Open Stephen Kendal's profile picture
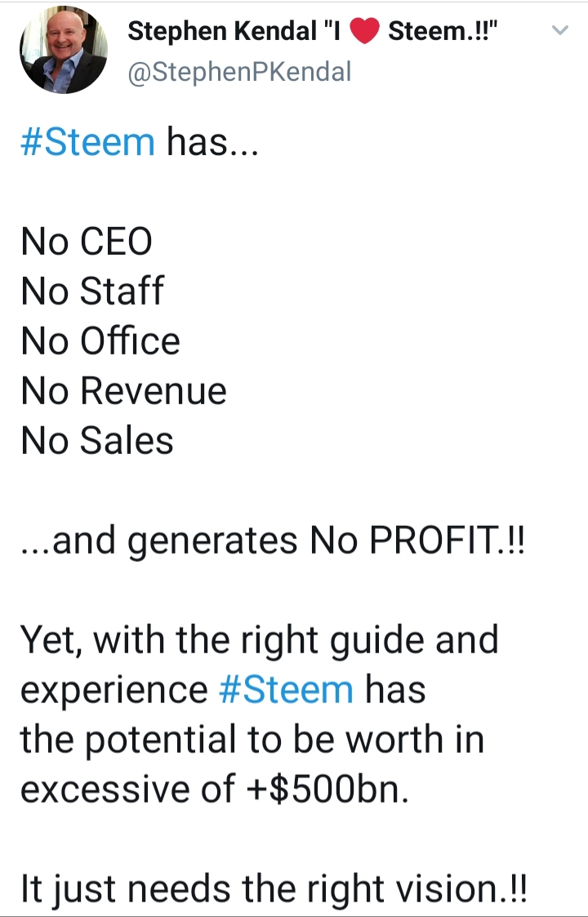Viewport: 588px width, 917px height. 63,50
